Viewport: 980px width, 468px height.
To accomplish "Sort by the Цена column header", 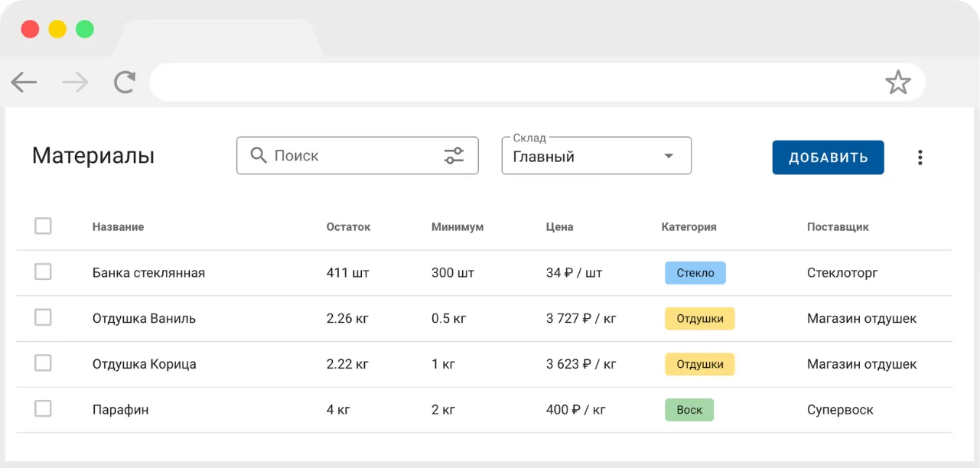I will click(559, 227).
